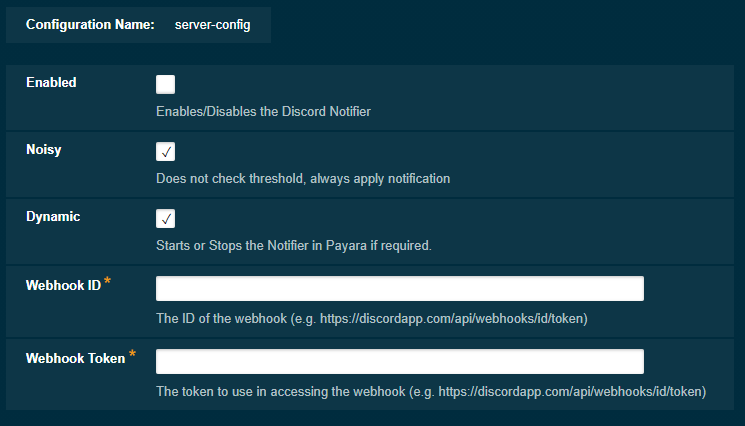The height and width of the screenshot is (426, 745).
Task: Toggle the Dynamic checkbox off
Action: tap(166, 219)
